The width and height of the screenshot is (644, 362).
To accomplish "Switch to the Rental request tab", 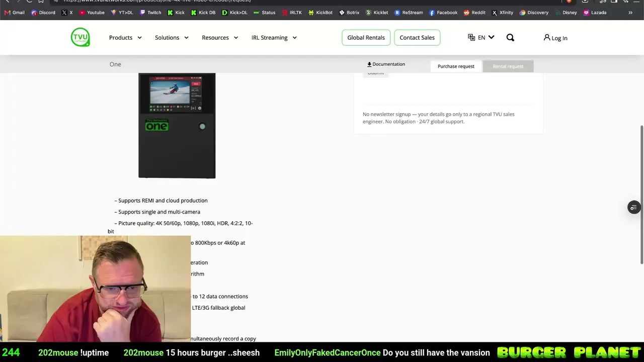I will pyautogui.click(x=508, y=66).
